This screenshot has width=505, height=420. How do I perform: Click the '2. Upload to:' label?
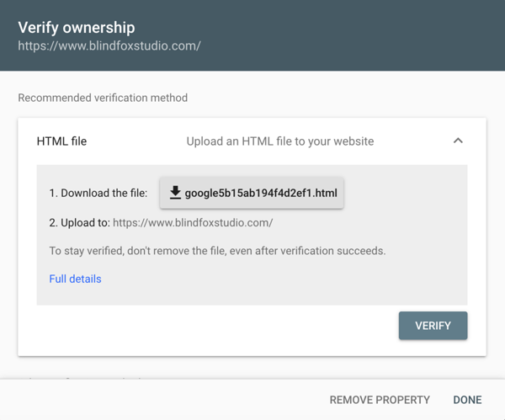point(80,222)
